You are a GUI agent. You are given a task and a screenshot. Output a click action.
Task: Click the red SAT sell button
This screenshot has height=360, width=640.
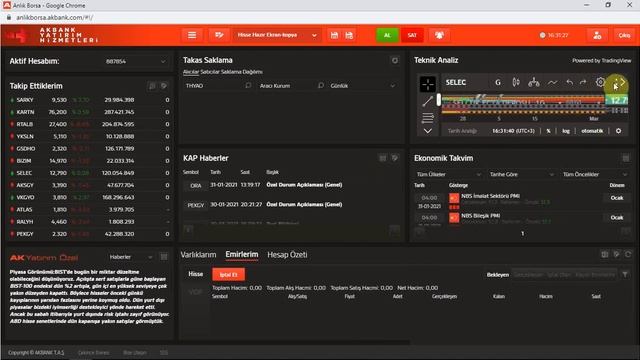tap(412, 35)
